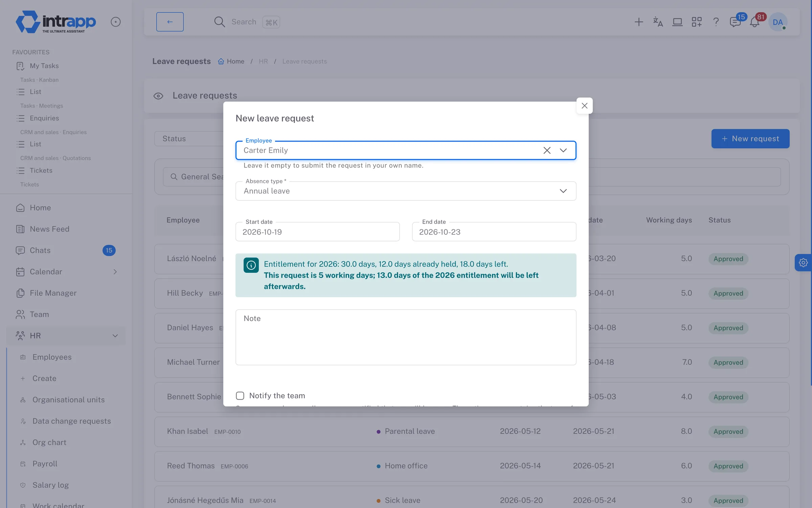Image resolution: width=812 pixels, height=508 pixels.
Task: Click the info icon in the entitlement notice
Action: (x=251, y=265)
